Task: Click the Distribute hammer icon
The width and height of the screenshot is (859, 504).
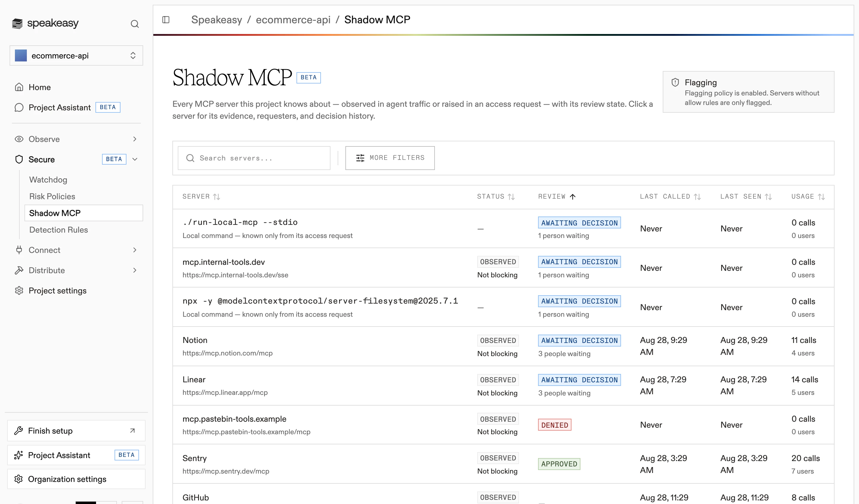Action: click(x=19, y=270)
